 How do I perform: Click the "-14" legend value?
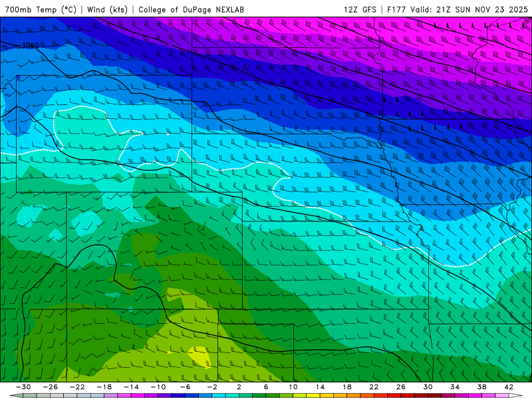tap(131, 387)
